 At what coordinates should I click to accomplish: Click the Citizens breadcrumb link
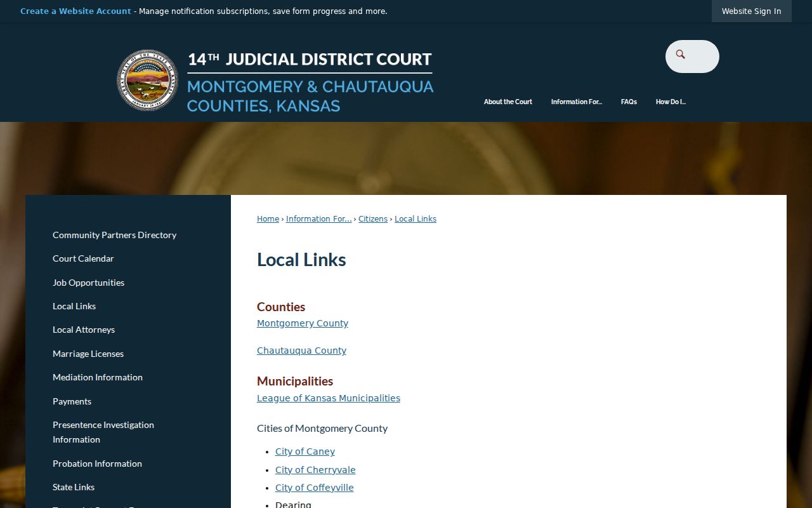click(373, 219)
